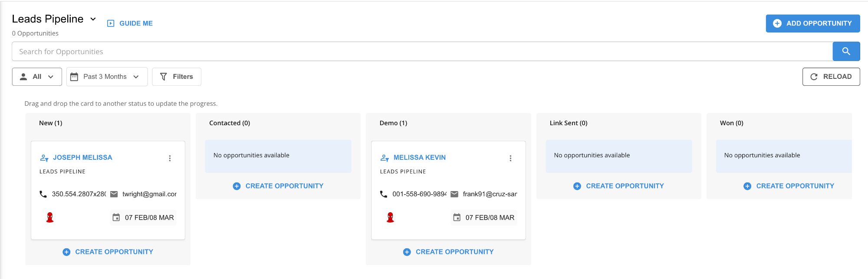The width and height of the screenshot is (868, 279).
Task: Click Melissa Kevin's red avatar icon
Action: coord(390,217)
